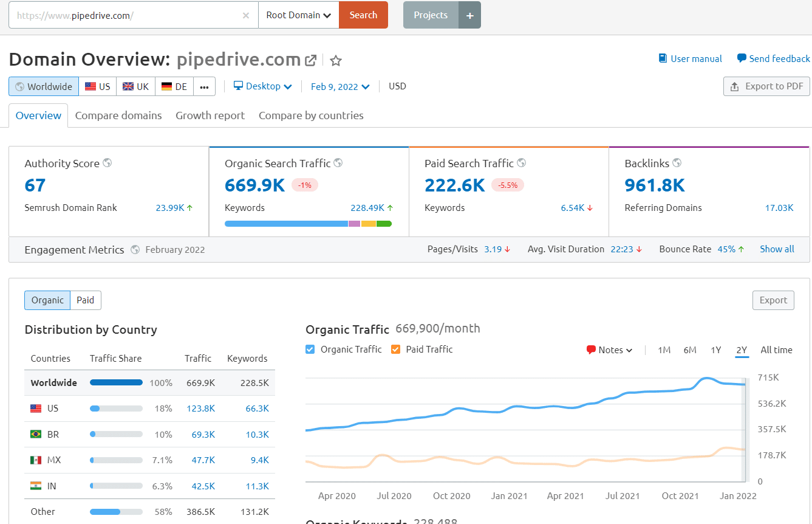Click the chat bubble icon beside Send feedback
Image resolution: width=812 pixels, height=524 pixels.
tap(742, 58)
